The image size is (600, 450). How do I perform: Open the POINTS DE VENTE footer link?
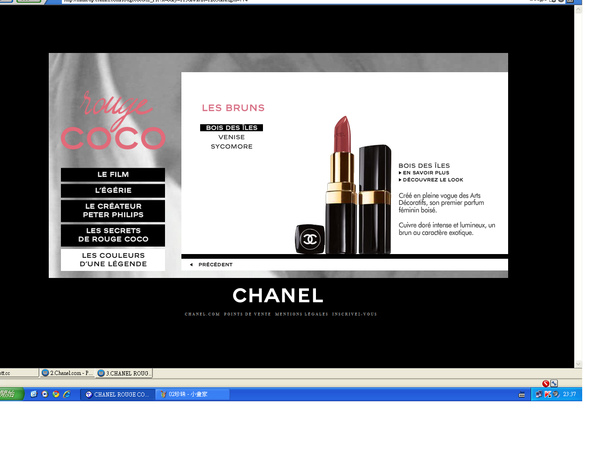(247, 314)
